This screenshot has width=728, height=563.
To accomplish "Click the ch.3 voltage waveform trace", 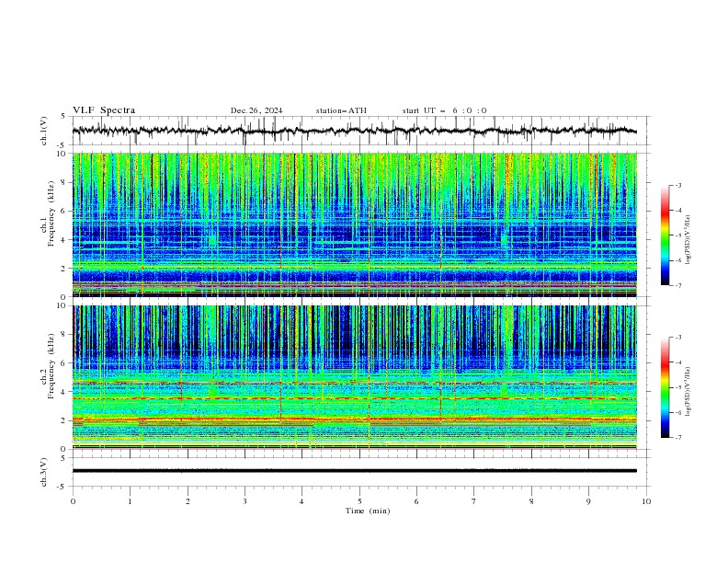I will click(355, 471).
